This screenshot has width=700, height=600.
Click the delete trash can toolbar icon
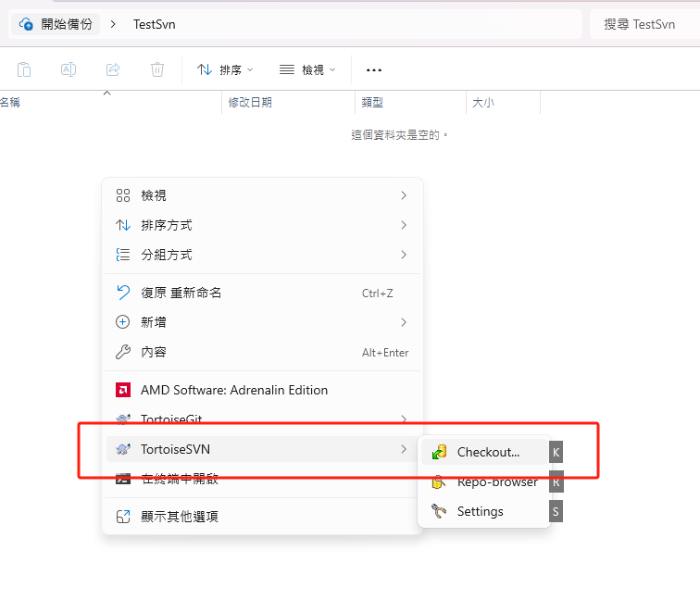tap(157, 69)
